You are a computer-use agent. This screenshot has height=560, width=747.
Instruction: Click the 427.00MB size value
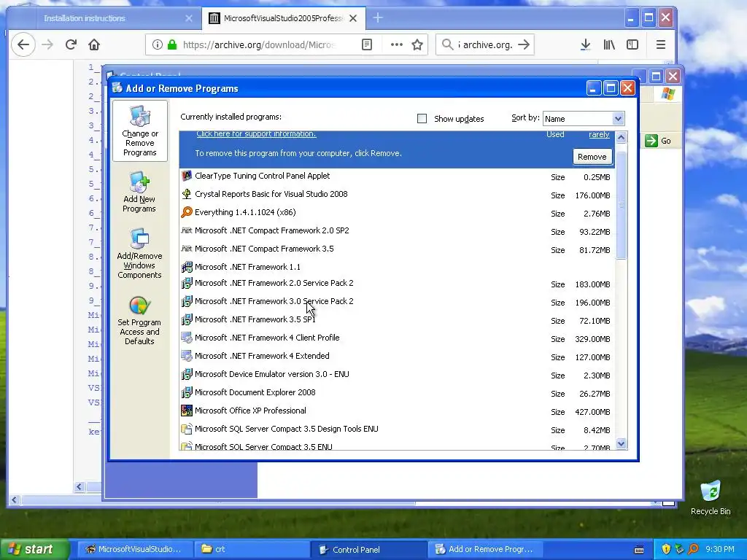592,412
